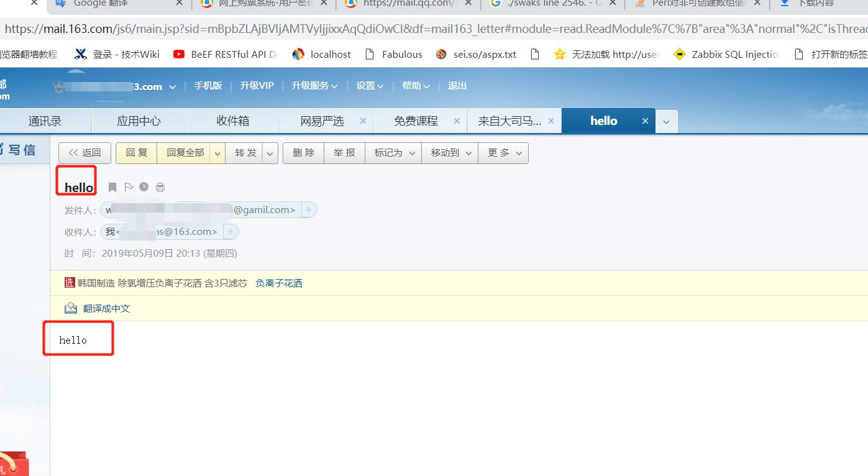Switch to the 应用中心 tab
The height and width of the screenshot is (476, 868).
[139, 121]
